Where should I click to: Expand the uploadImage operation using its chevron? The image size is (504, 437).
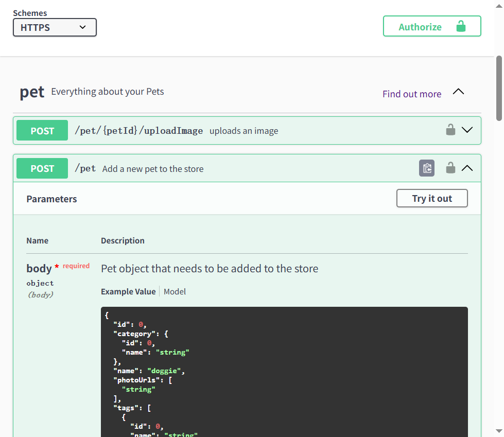(x=467, y=130)
